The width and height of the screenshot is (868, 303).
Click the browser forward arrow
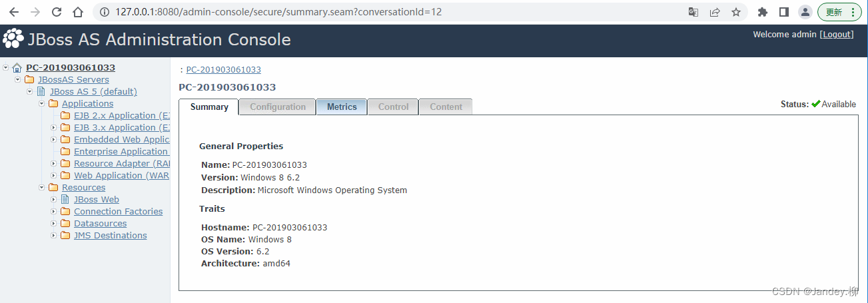pos(35,12)
